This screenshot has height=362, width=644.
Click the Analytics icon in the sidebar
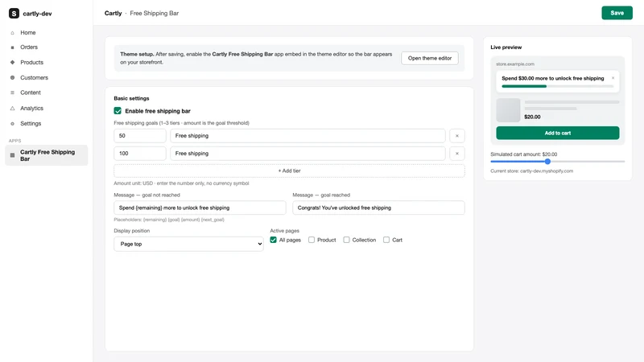[12, 109]
